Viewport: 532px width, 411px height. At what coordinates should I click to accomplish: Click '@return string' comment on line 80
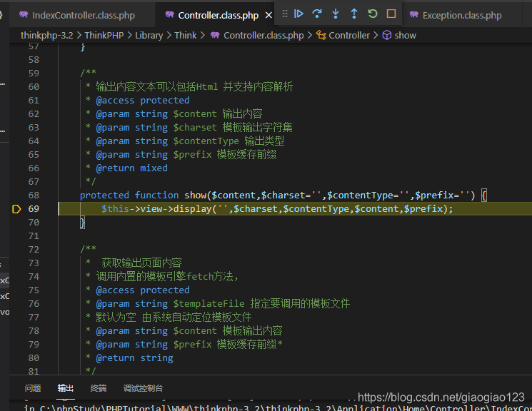pos(134,358)
